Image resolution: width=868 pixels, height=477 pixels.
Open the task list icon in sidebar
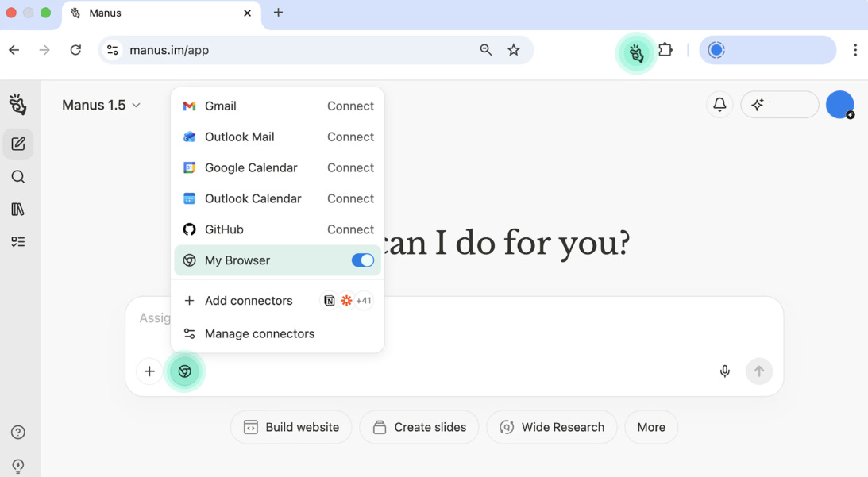(17, 242)
